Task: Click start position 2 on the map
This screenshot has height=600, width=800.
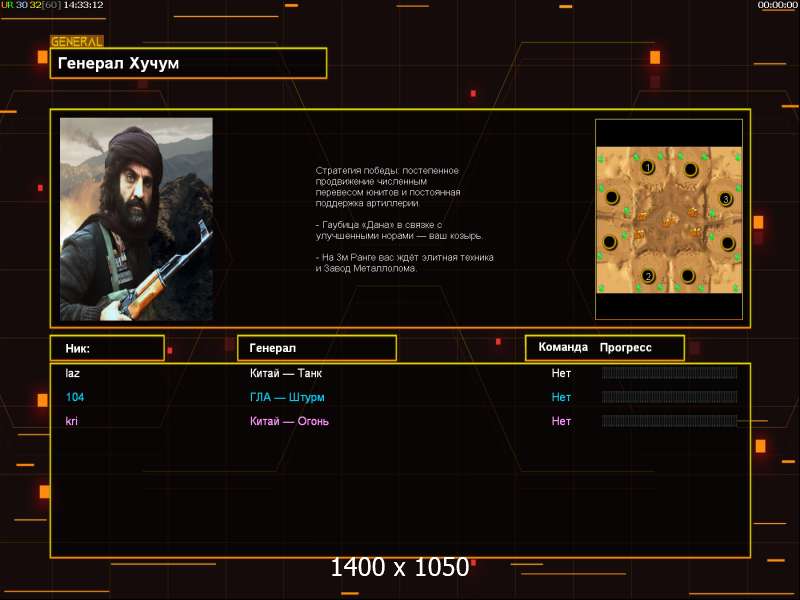Action: pyautogui.click(x=648, y=276)
